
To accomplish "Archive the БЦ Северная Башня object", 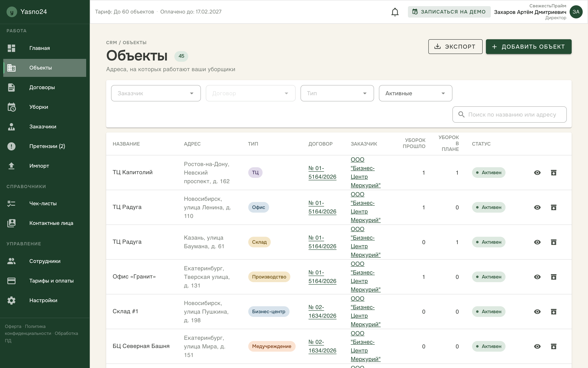I will pyautogui.click(x=553, y=347).
